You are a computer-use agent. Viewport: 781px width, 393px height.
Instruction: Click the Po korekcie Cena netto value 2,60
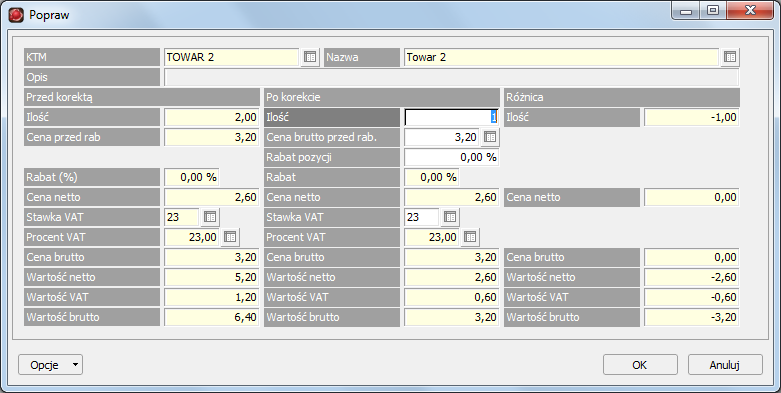(452, 197)
